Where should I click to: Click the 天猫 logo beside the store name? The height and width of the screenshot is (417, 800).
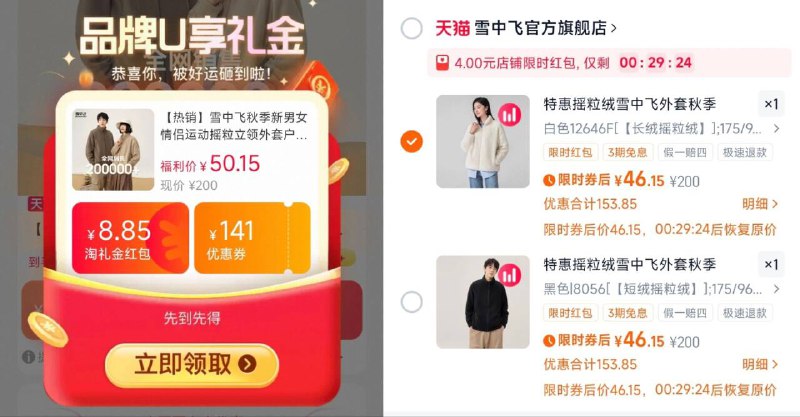(x=452, y=28)
